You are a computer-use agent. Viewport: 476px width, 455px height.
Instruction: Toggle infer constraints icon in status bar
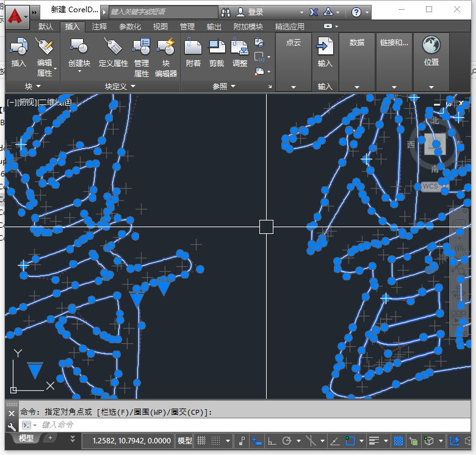[x=242, y=441]
